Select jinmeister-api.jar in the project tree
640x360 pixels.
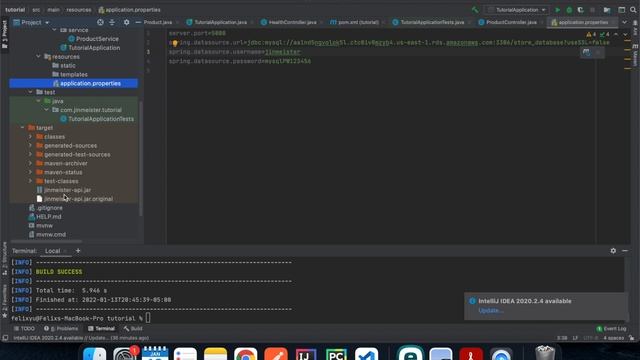67,190
